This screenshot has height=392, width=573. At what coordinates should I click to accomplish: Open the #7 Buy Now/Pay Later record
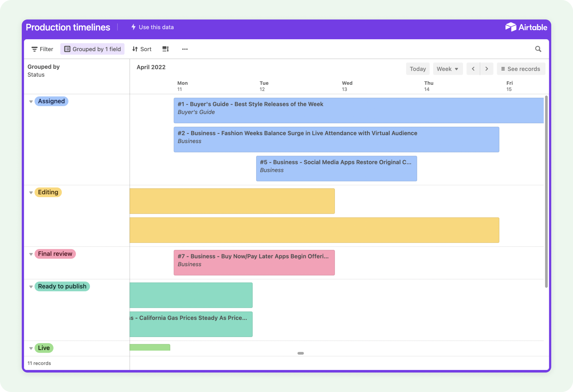coord(254,262)
